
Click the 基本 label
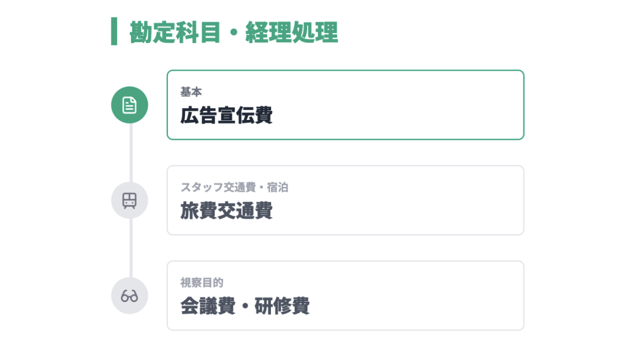coord(191,92)
